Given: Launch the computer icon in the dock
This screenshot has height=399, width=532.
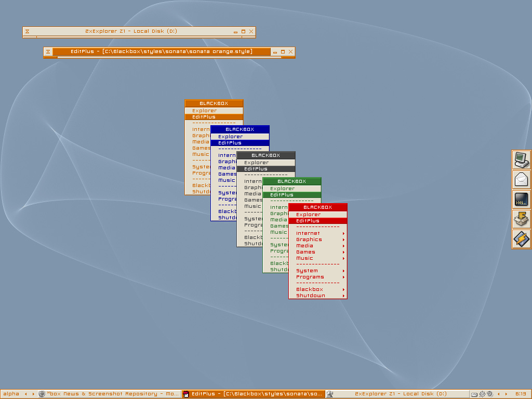Looking at the screenshot, I should coord(522,160).
